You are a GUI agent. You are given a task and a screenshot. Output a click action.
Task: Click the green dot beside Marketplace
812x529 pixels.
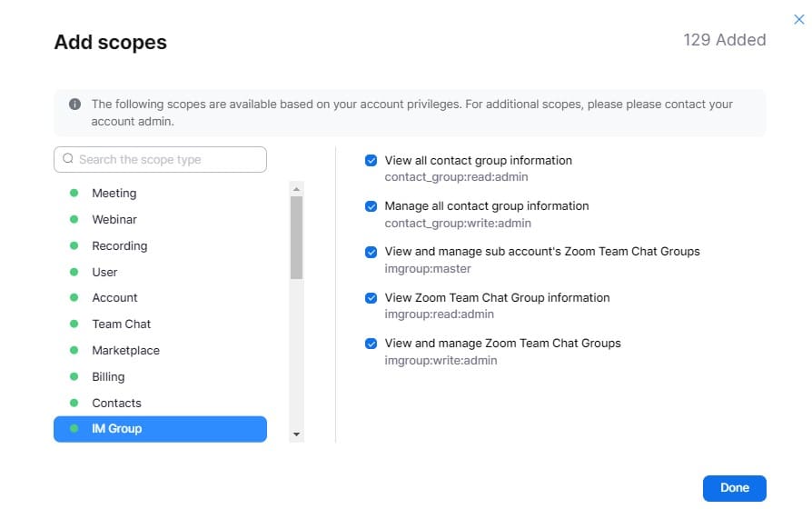(74, 351)
